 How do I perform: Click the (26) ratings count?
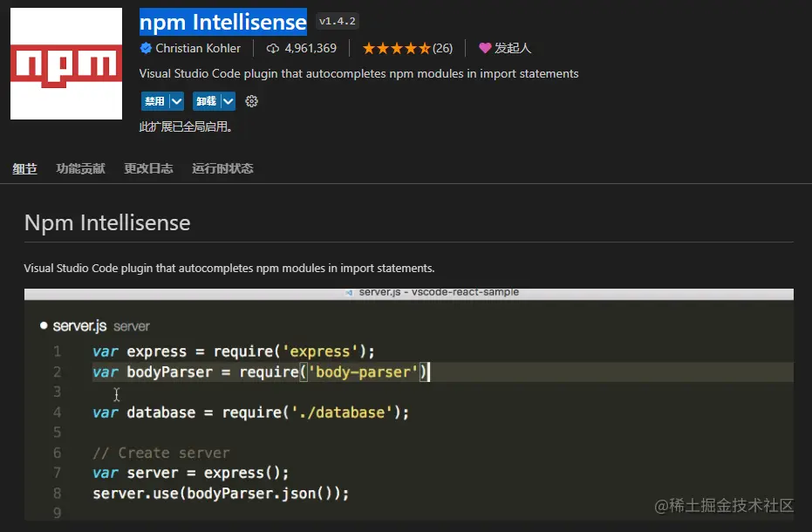443,48
